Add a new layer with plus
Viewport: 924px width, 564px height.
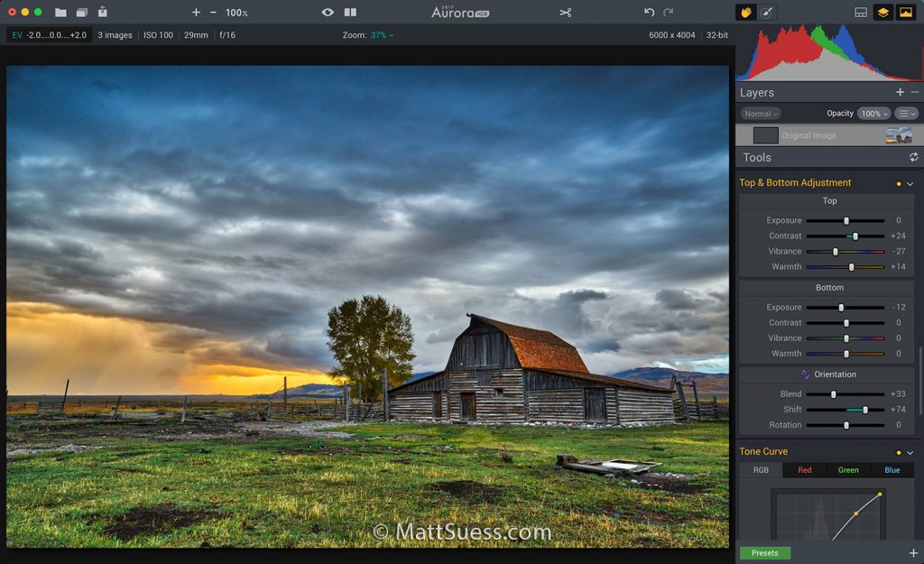900,92
